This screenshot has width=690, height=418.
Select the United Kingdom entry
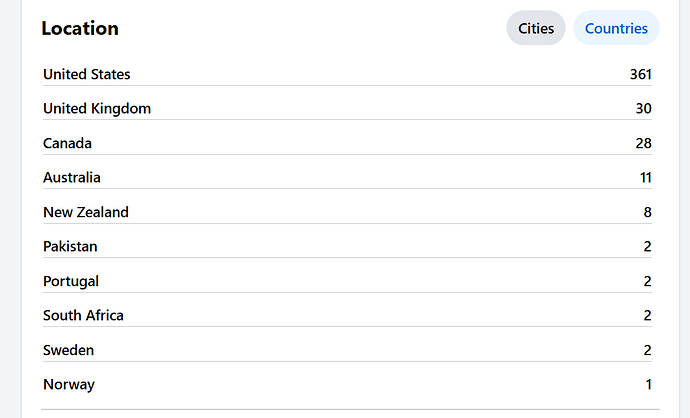(97, 109)
